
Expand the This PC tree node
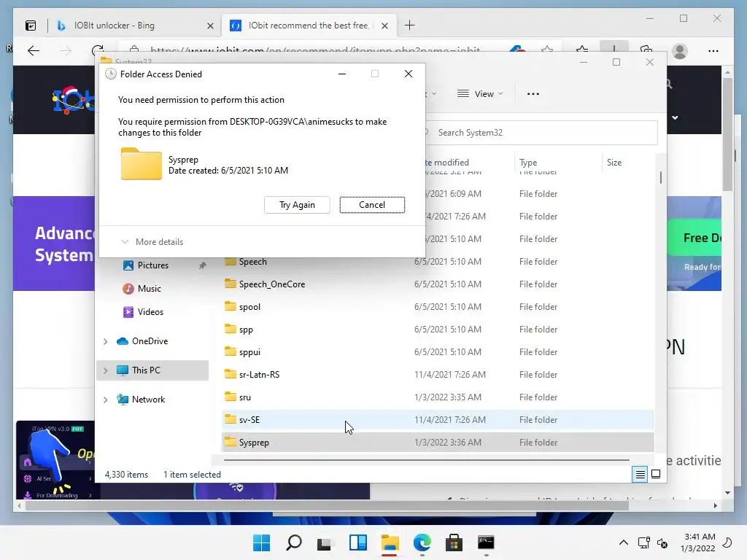coord(105,370)
